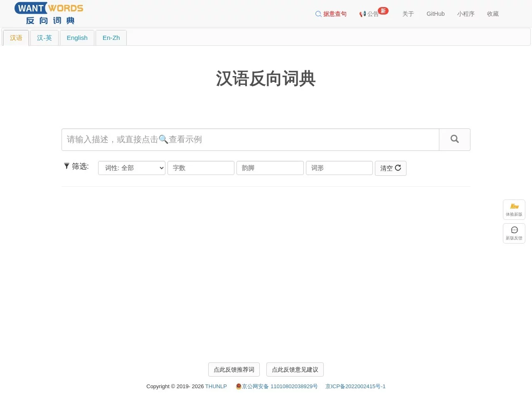The width and height of the screenshot is (532, 399).
Task: Open the 关于 menu item
Action: (x=408, y=14)
